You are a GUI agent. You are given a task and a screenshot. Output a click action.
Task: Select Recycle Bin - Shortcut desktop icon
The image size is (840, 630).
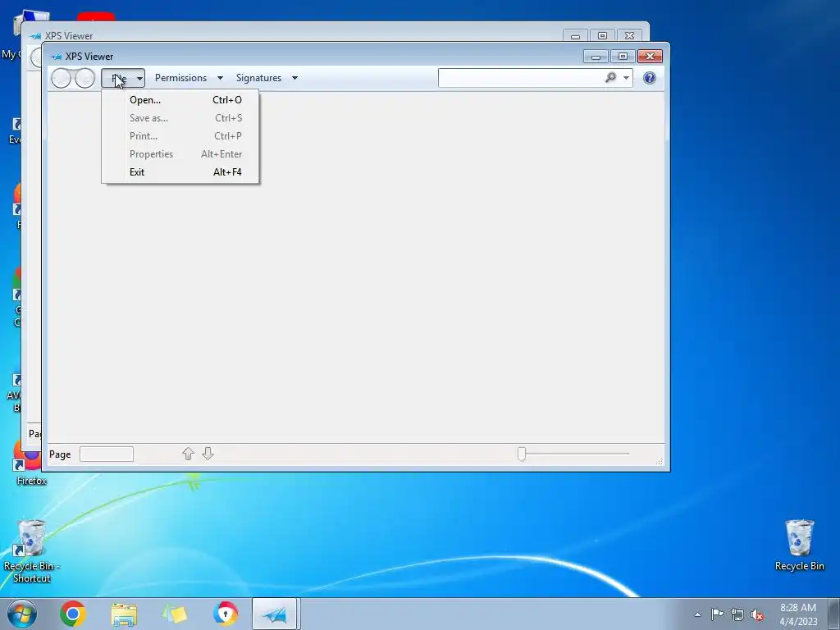31,551
